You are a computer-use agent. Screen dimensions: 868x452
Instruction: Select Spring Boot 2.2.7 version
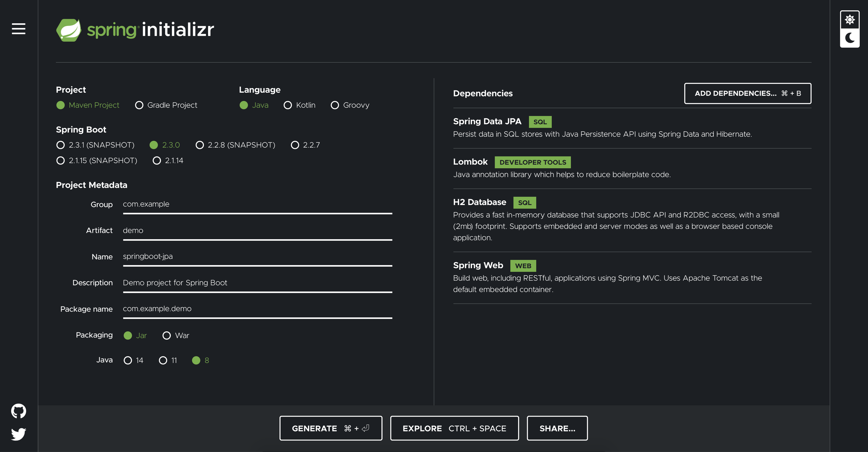(x=295, y=145)
